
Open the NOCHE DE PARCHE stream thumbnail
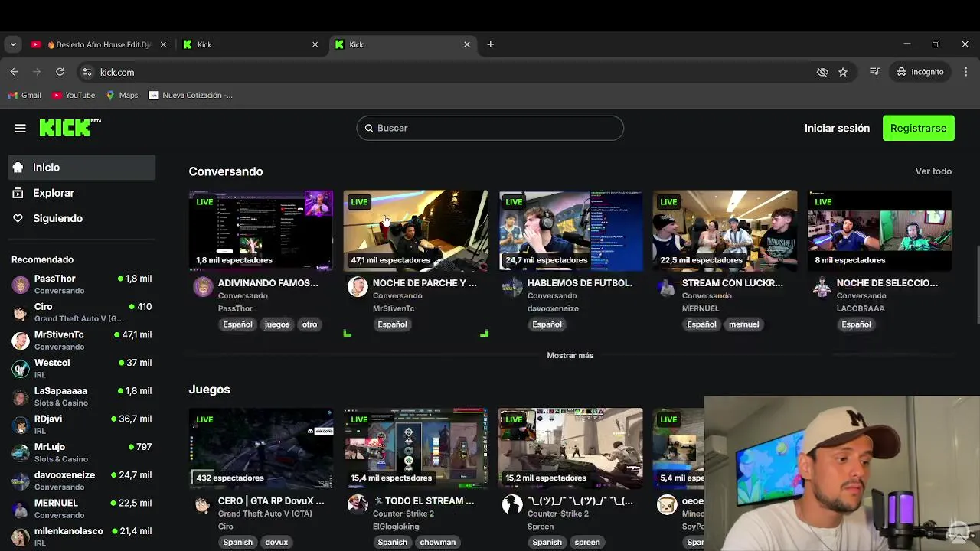416,230
